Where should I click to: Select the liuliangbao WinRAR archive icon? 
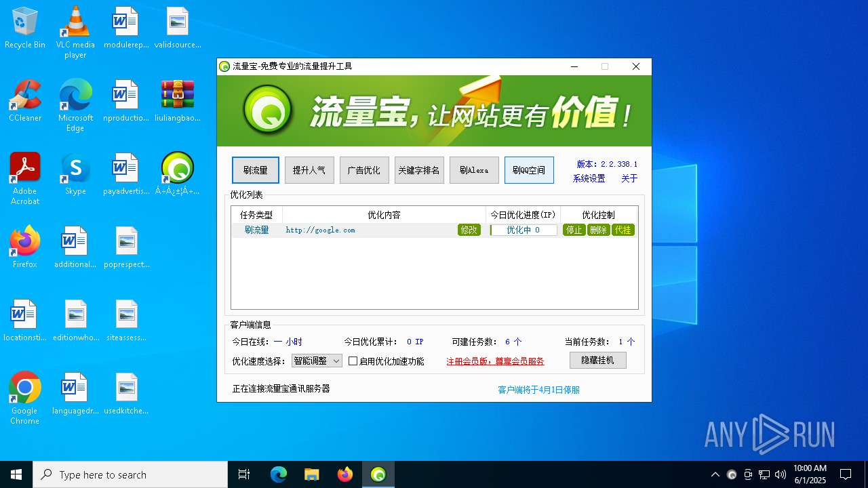coord(178,101)
